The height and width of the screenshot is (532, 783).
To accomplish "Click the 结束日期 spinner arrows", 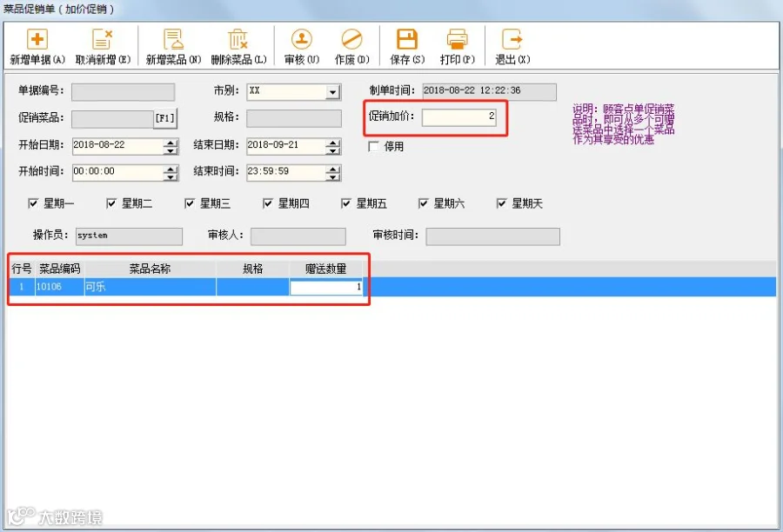I will (333, 146).
